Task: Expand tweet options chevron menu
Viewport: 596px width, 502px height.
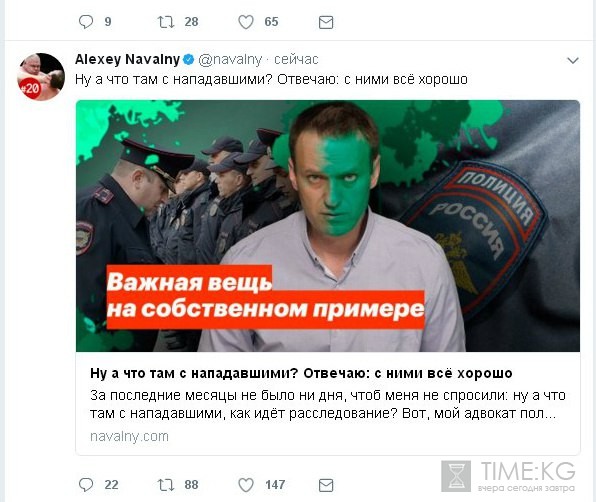Action: 572,60
